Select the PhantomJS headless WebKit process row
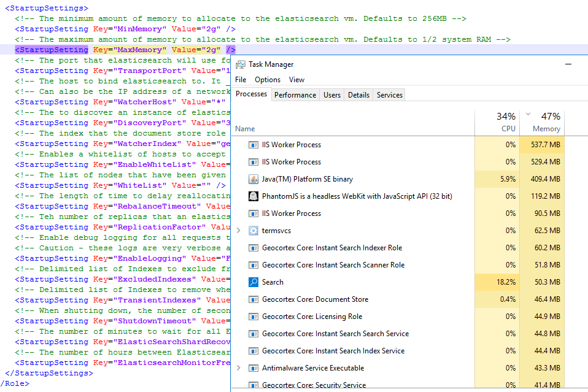Screen dimensions: 588x392 (x=398, y=196)
